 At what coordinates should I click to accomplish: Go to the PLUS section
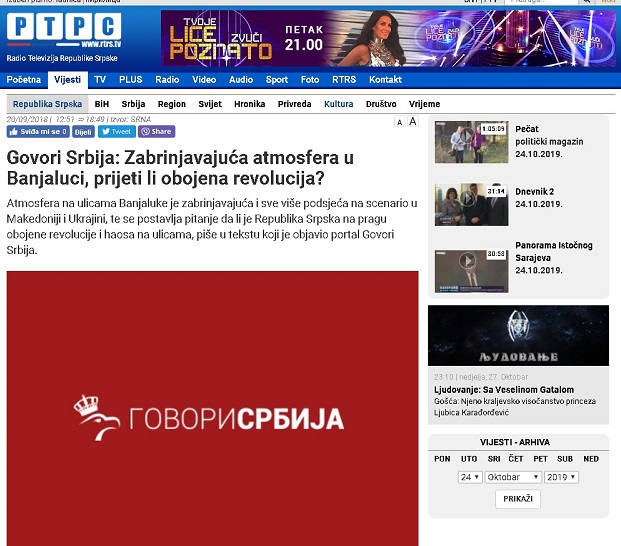coord(131,80)
